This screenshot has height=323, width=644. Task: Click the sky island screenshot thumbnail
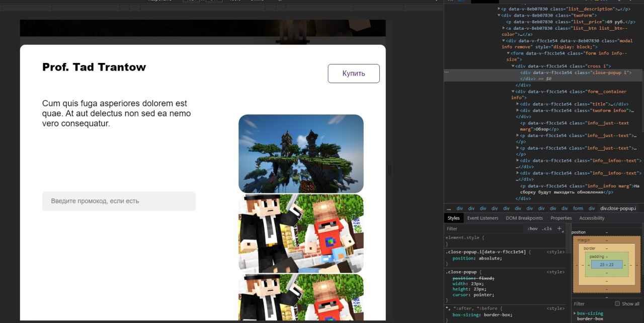click(301, 154)
